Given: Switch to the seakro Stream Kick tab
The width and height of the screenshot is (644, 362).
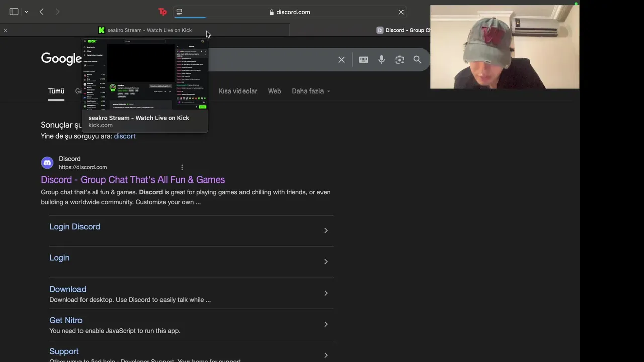Looking at the screenshot, I should pos(145,30).
